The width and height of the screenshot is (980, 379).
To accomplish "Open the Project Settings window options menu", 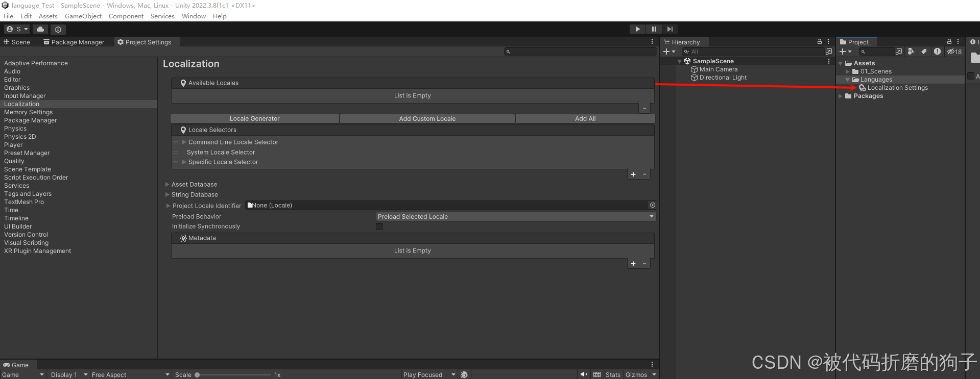I will point(652,42).
